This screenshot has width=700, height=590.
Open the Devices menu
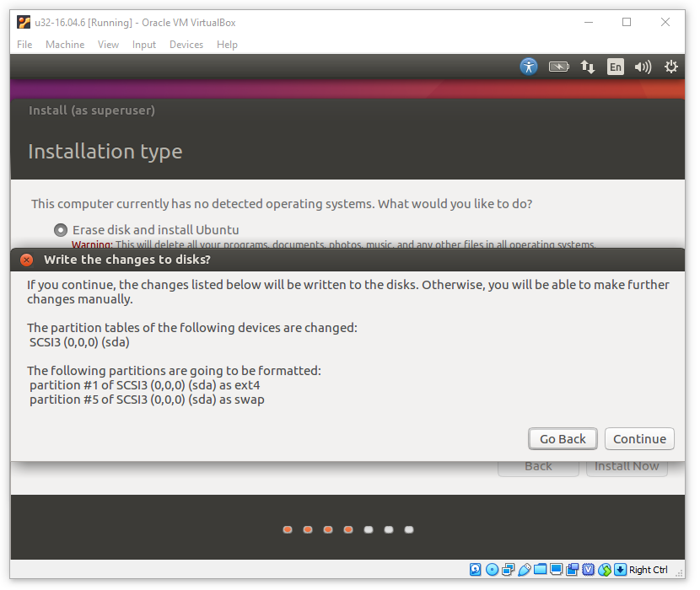pyautogui.click(x=186, y=45)
